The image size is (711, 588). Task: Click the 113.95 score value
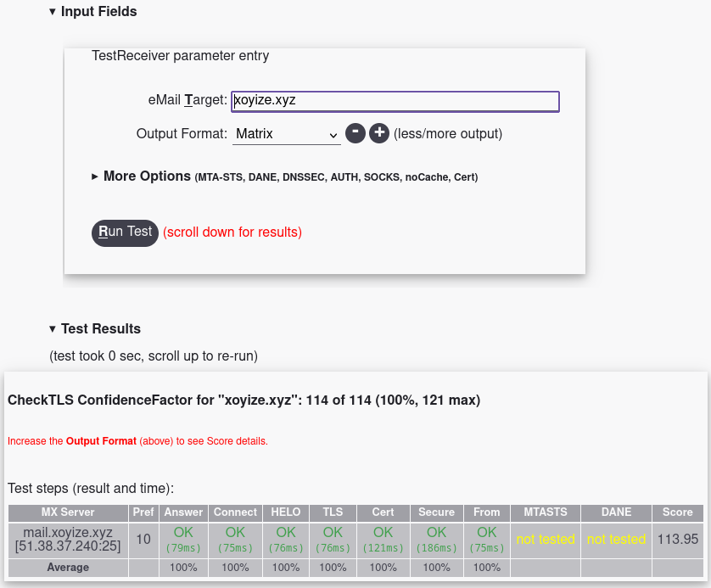(678, 540)
